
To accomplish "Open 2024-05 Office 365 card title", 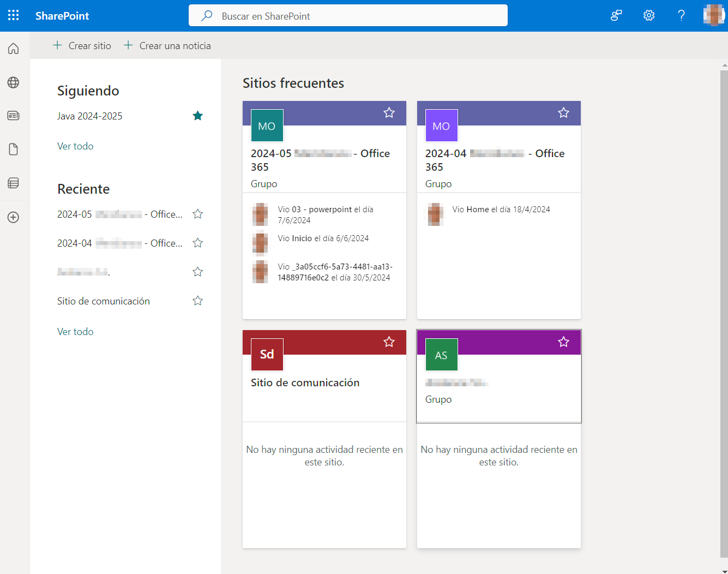I will coord(321,160).
